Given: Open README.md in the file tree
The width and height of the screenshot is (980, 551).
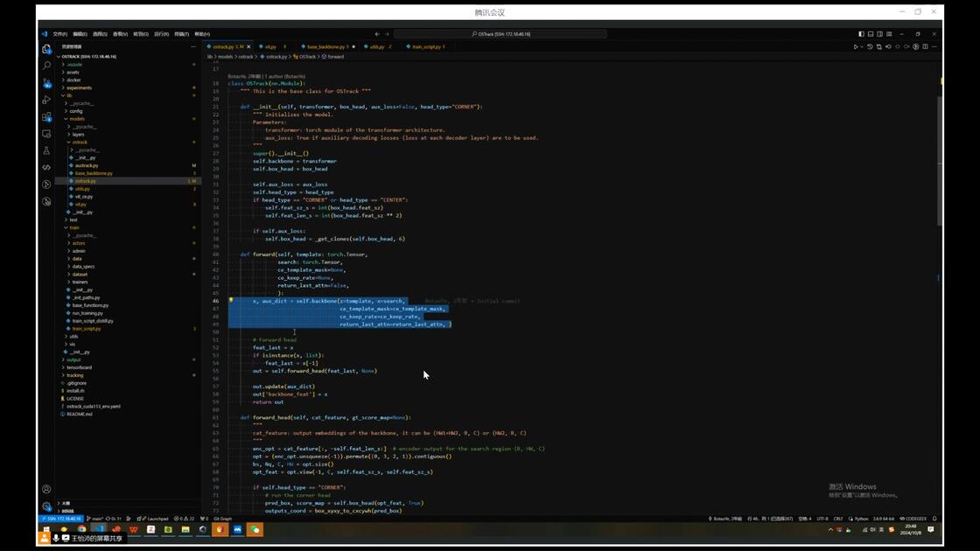Looking at the screenshot, I should click(x=128, y=415).
